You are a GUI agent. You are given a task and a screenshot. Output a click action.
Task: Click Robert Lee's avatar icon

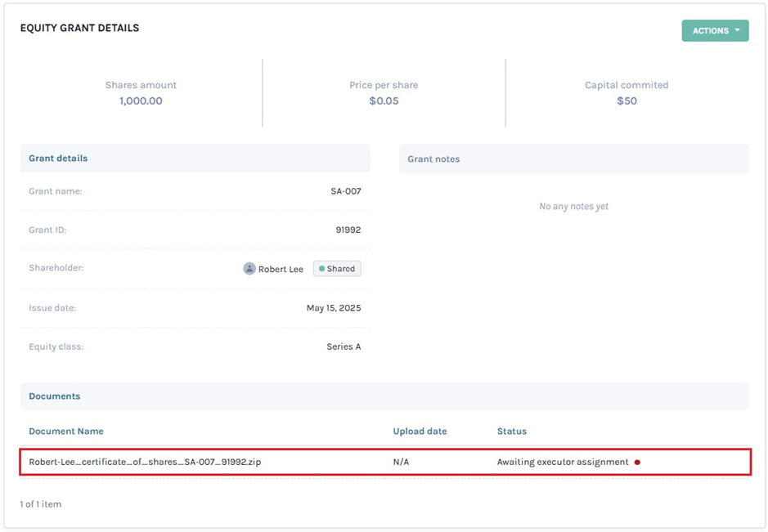coord(249,269)
